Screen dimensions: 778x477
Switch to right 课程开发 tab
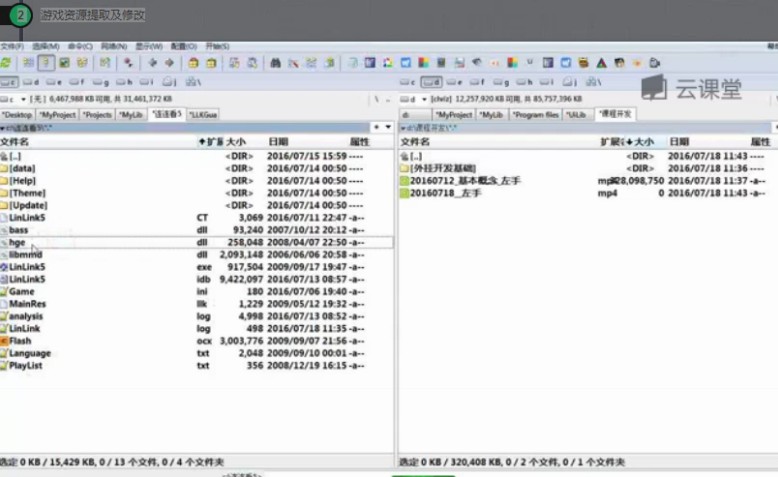[x=615, y=114]
